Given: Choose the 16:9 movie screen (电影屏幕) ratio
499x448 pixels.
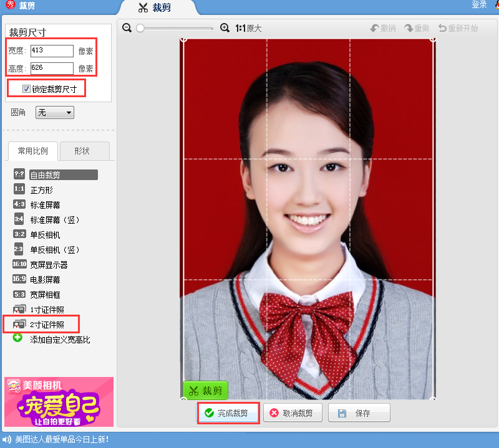Looking at the screenshot, I should click(19, 279).
